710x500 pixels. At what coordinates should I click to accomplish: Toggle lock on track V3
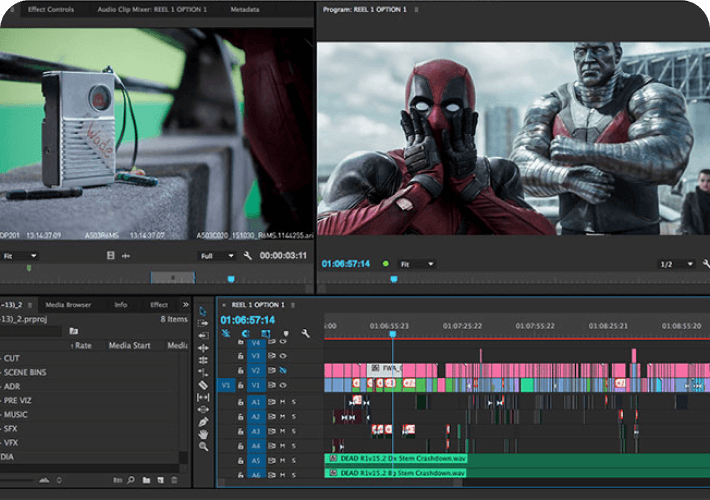coord(240,356)
